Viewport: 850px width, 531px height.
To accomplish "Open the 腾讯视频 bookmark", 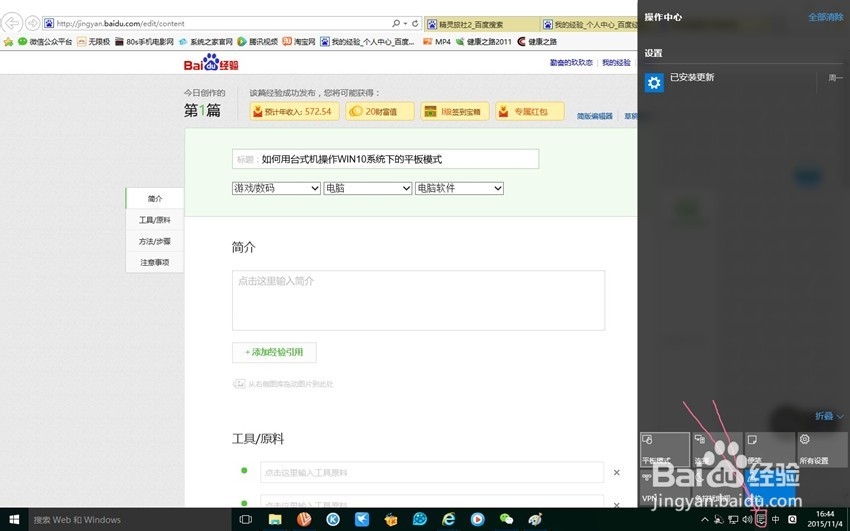I will click(257, 42).
